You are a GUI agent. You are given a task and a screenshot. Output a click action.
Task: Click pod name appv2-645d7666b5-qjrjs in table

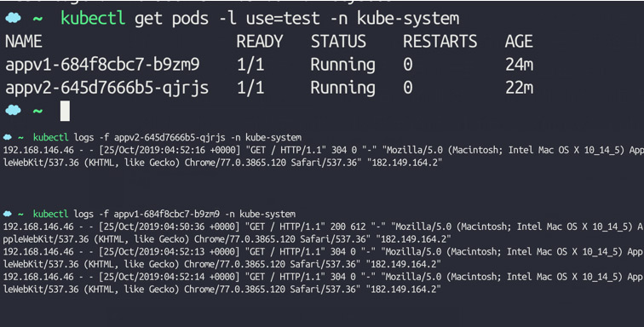point(106,89)
